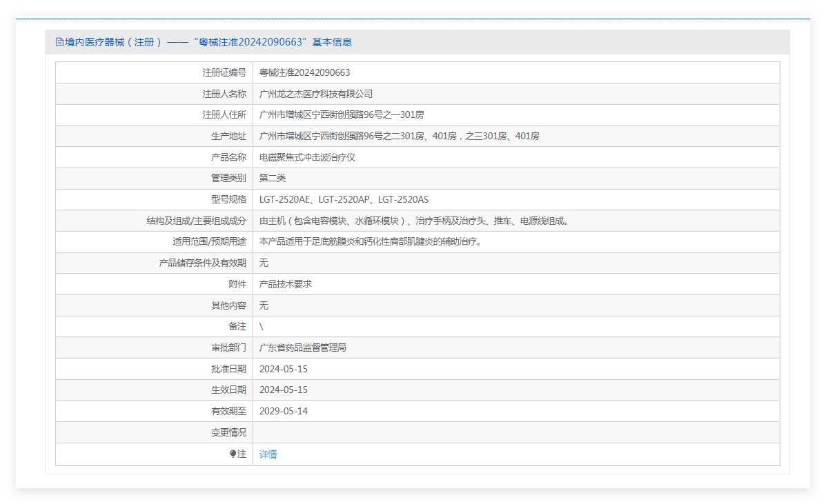Select expiry date 2029-05-14
This screenshot has width=826, height=504.
point(284,412)
